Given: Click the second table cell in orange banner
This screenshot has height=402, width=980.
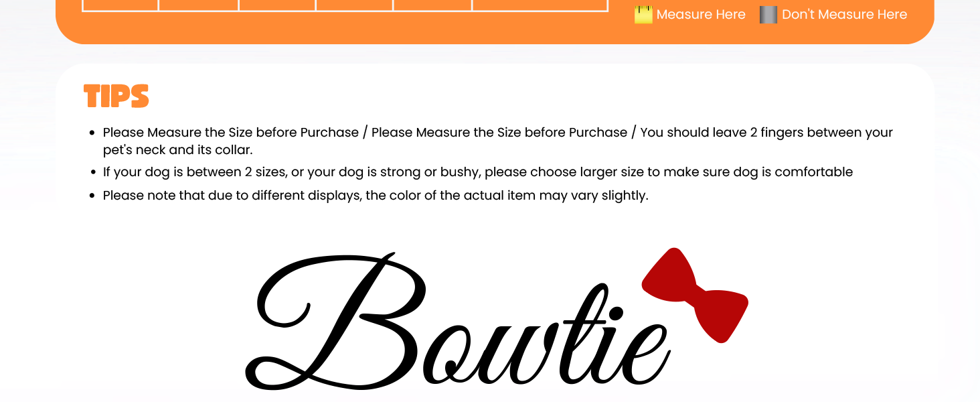Looking at the screenshot, I should 199,5.
